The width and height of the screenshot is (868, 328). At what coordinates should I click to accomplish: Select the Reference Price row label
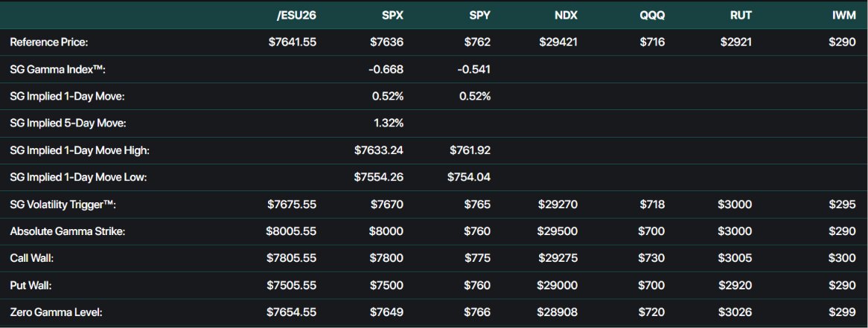point(48,42)
